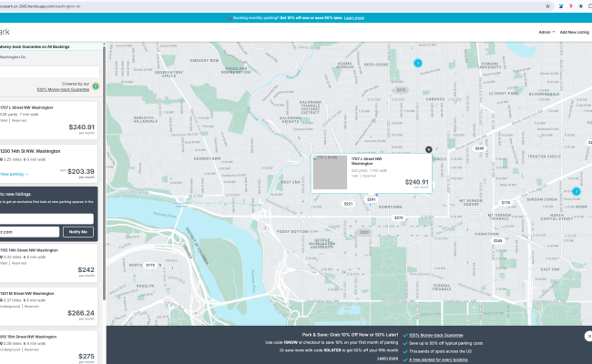This screenshot has width=592, height=364.
Task: Open the 1301 M Street NW listing card
Action: tap(48, 307)
